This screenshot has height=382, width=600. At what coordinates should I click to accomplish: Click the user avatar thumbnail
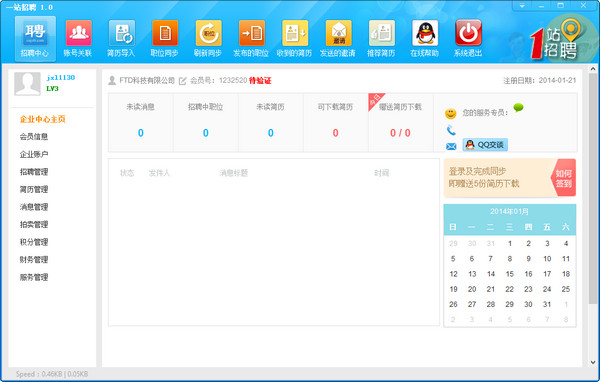pyautogui.click(x=27, y=83)
